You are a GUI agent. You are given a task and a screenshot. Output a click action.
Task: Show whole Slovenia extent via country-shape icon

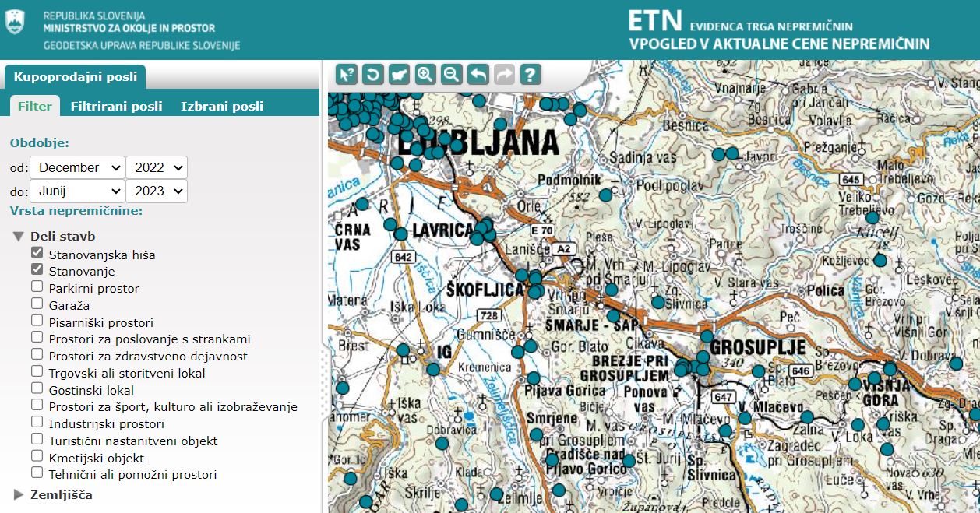399,75
